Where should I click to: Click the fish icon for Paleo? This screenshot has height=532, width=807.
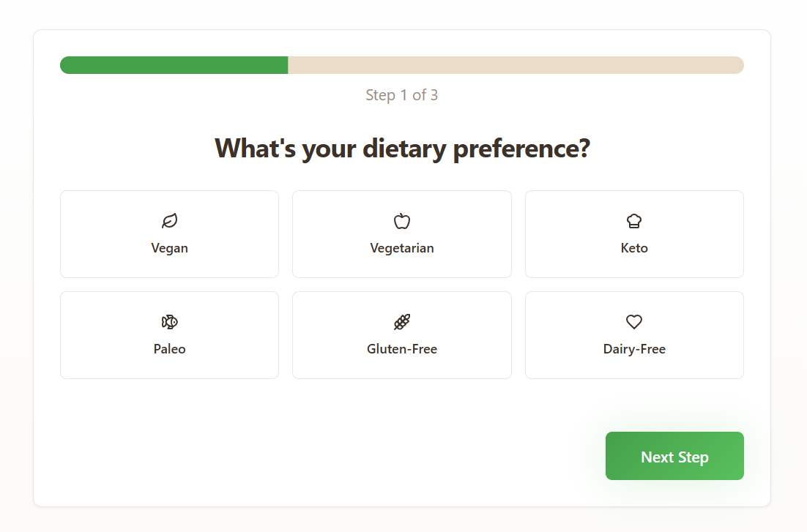(169, 321)
